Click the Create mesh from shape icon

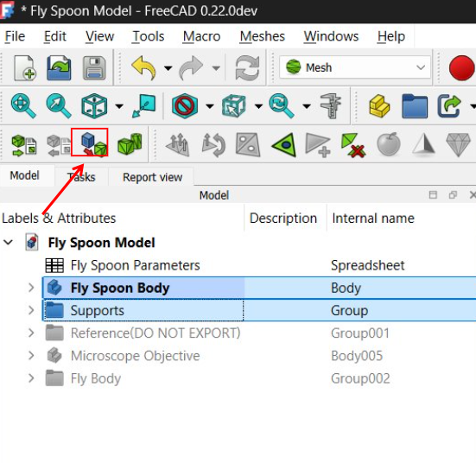(90, 143)
